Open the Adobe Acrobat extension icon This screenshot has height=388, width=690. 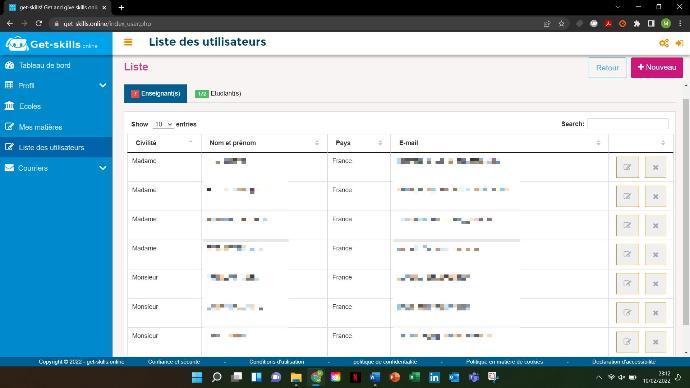[x=608, y=24]
